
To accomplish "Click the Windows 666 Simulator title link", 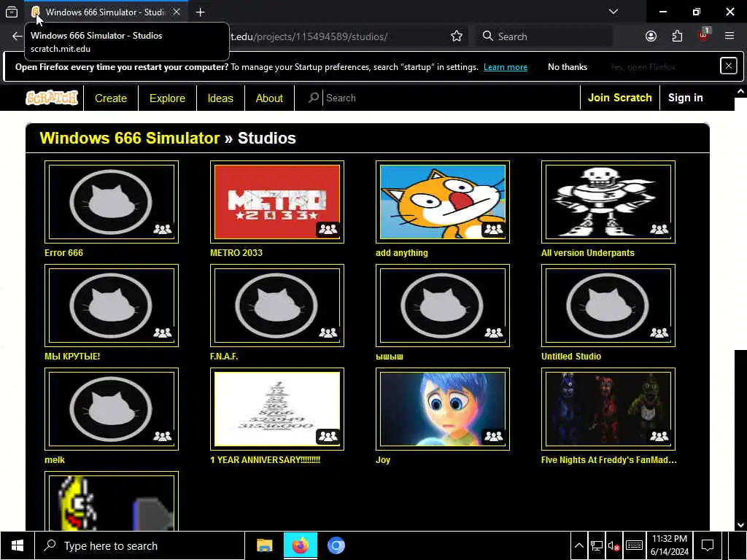I will [130, 138].
